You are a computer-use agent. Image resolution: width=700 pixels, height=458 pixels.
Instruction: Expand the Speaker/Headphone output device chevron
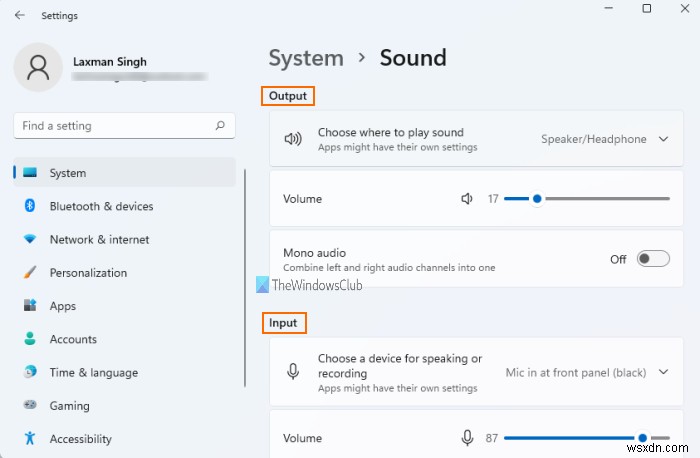point(664,139)
